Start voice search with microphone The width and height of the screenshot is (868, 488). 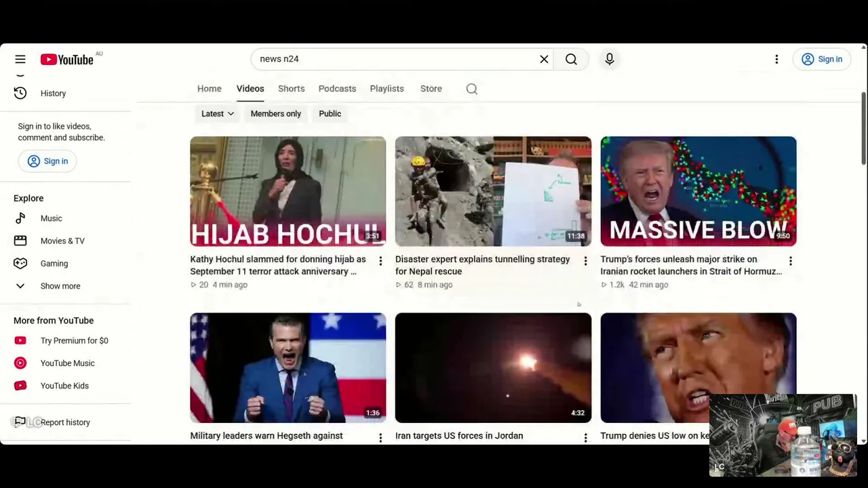pyautogui.click(x=610, y=59)
